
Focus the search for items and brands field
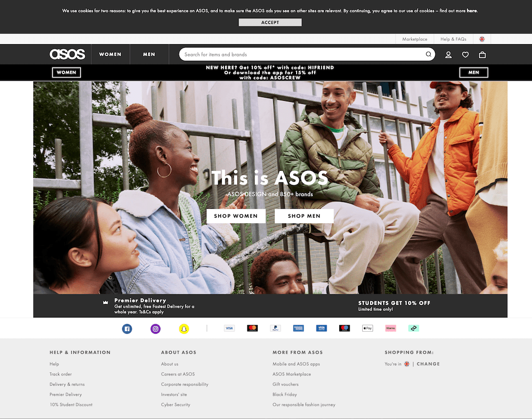[x=307, y=54]
